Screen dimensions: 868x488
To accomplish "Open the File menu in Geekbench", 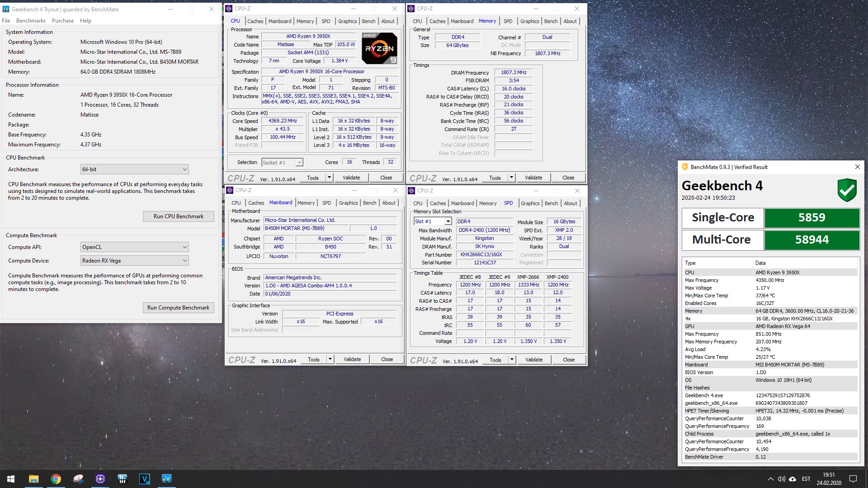I will (x=6, y=21).
